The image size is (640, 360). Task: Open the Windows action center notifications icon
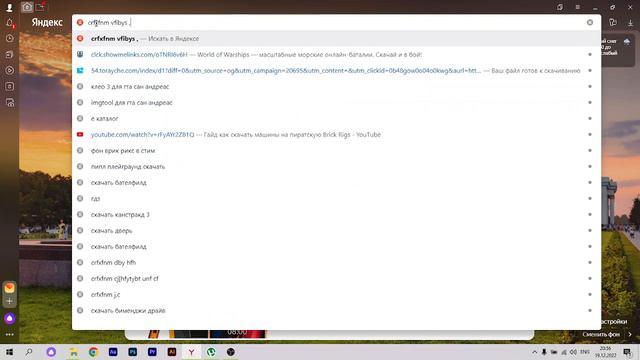pyautogui.click(x=627, y=352)
